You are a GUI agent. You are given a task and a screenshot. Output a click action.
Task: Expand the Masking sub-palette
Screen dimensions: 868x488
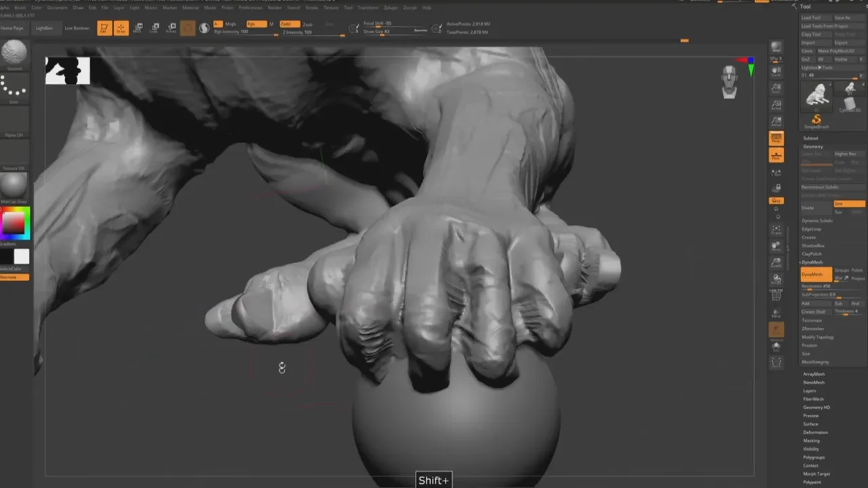point(812,441)
